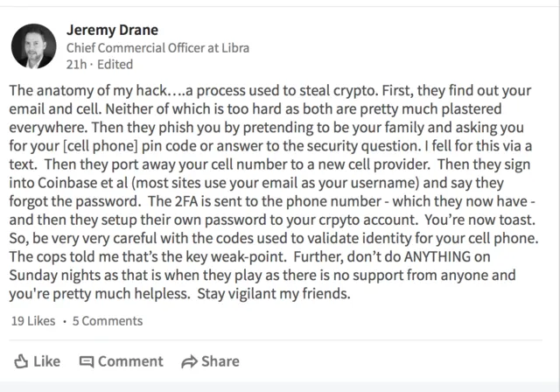This screenshot has height=392, width=560.
Task: Open the 5 Comments list
Action: (107, 321)
